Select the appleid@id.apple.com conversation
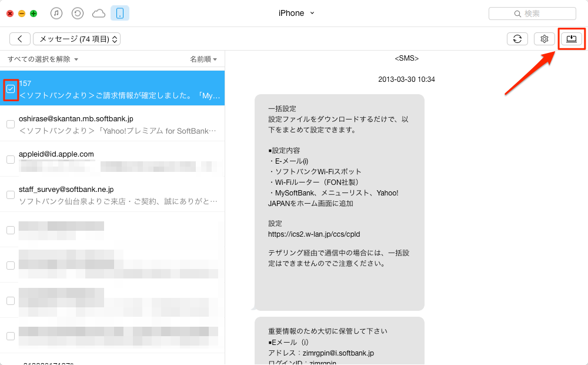This screenshot has width=588, height=365. tap(112, 159)
